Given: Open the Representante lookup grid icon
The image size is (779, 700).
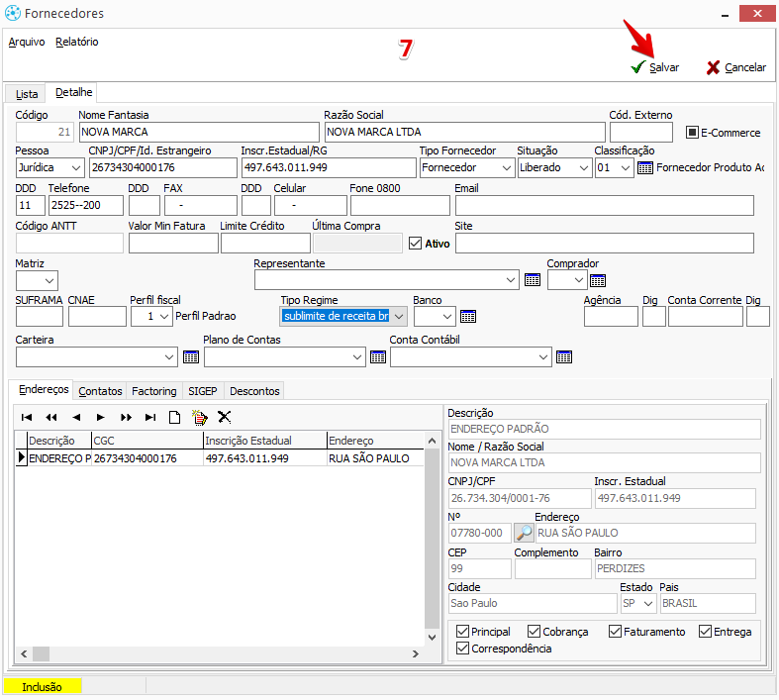Looking at the screenshot, I should point(533,280).
